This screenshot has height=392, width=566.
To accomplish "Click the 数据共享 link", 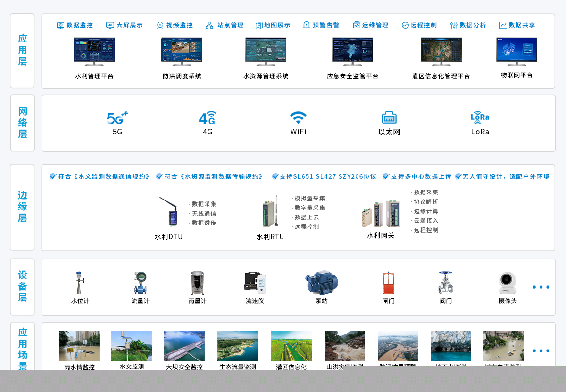I will coord(517,25).
